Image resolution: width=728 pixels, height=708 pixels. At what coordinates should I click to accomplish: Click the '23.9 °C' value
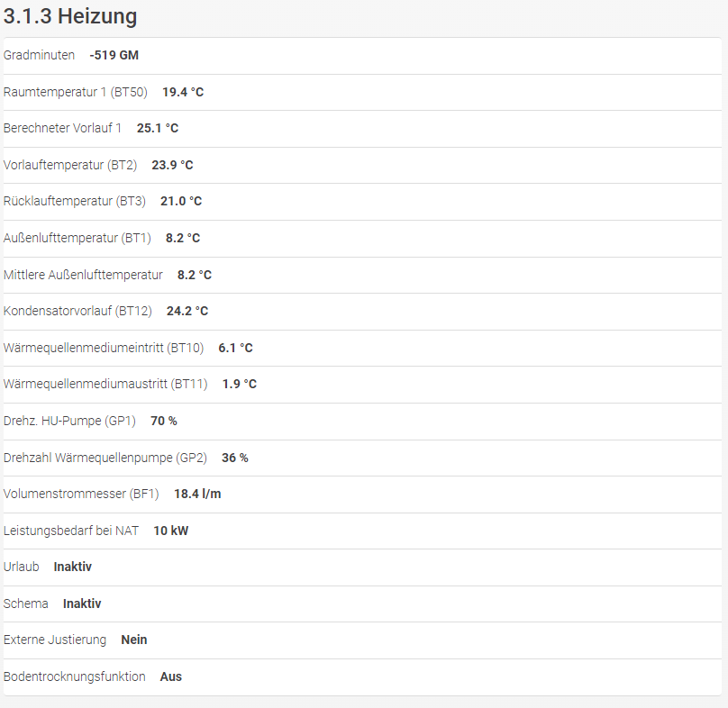click(x=172, y=165)
